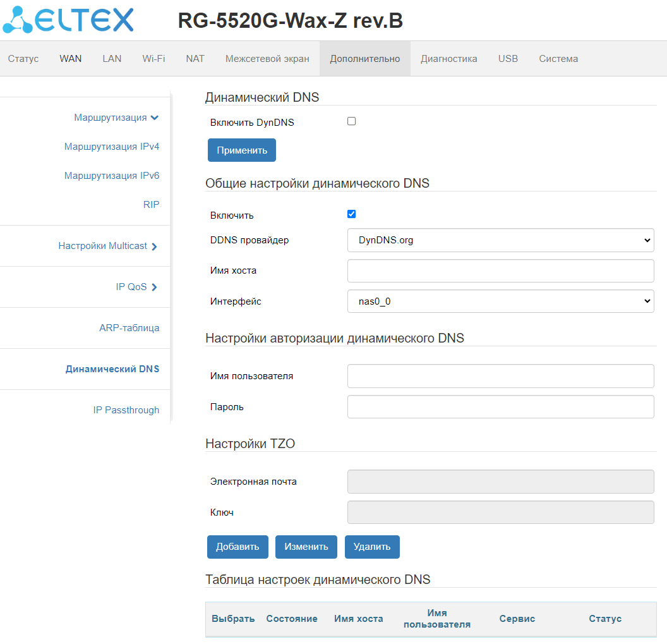
Task: Open Маршрутизация IPv4 page
Action: point(111,147)
